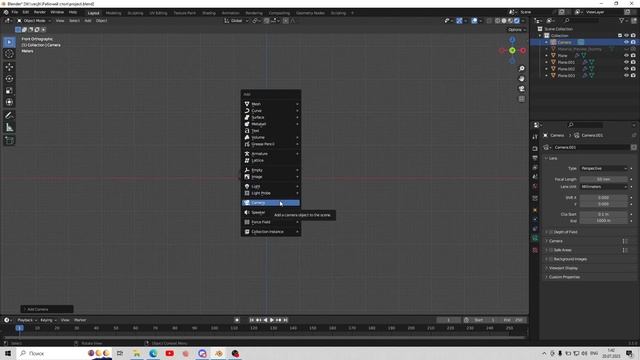The image size is (640, 360).
Task: Click the Focal Length value field
Action: (604, 179)
